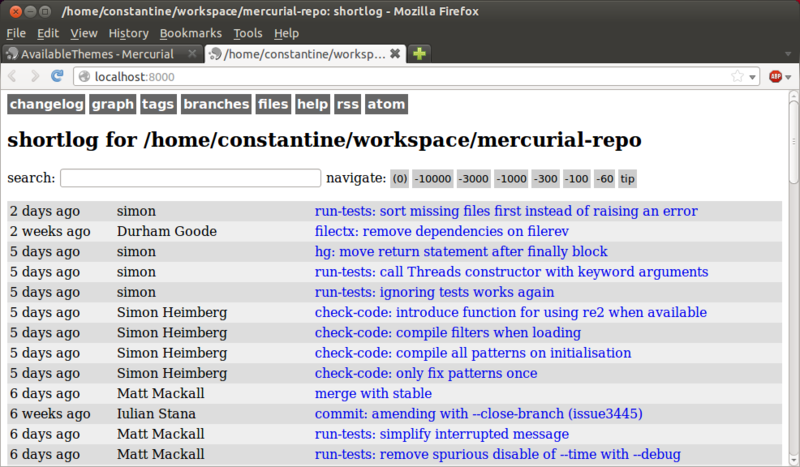
Task: Open the graph view
Action: click(x=113, y=104)
